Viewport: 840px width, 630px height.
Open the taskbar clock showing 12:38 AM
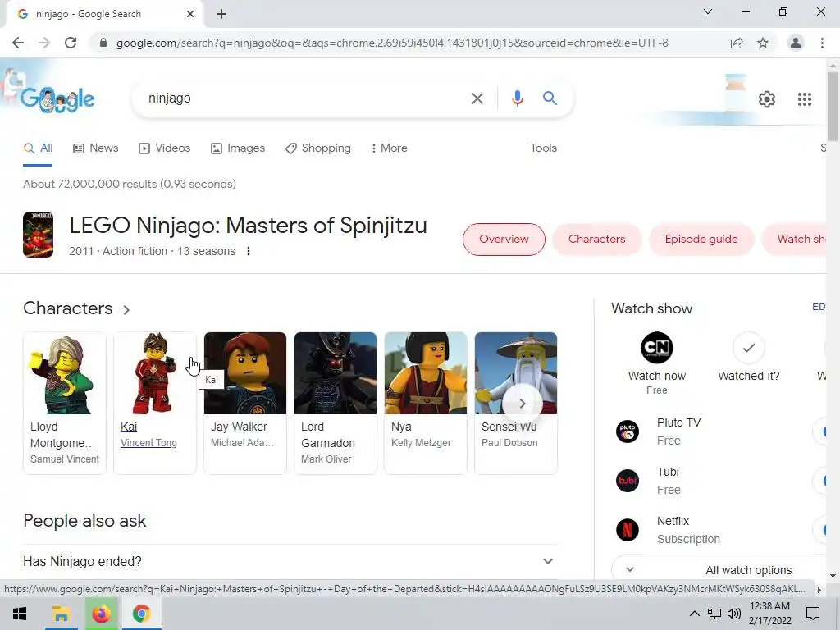click(769, 614)
